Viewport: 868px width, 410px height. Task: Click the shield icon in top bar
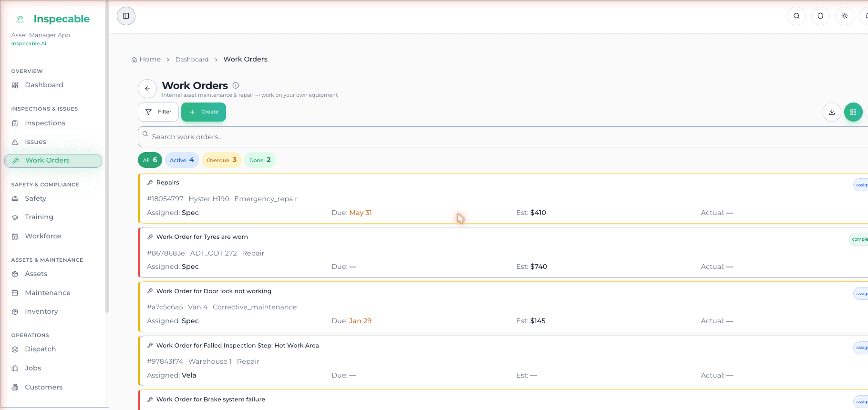click(x=820, y=16)
